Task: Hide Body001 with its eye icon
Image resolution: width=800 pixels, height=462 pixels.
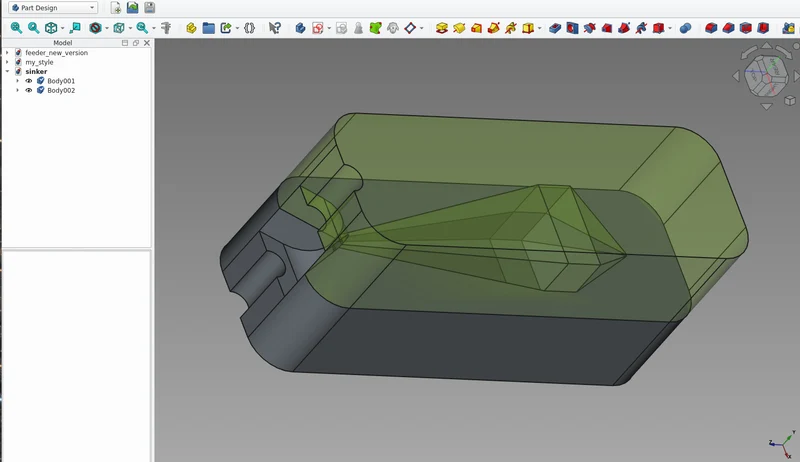Action: [x=29, y=81]
